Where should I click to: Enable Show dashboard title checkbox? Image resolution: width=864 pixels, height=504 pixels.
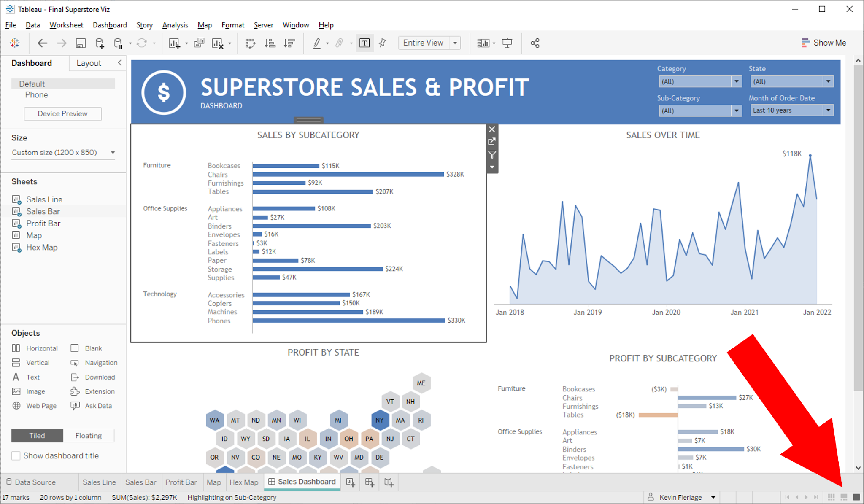16,455
